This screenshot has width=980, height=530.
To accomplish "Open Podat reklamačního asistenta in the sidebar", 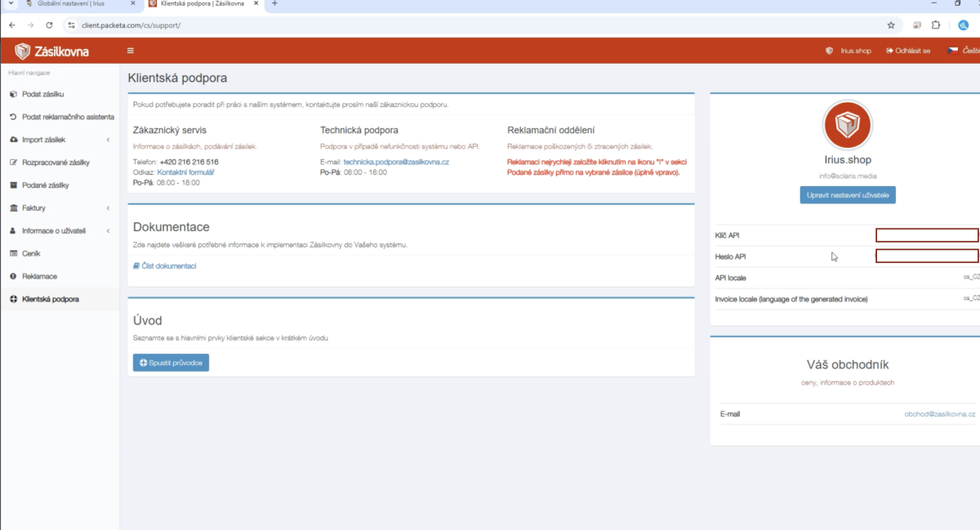I will [x=68, y=117].
